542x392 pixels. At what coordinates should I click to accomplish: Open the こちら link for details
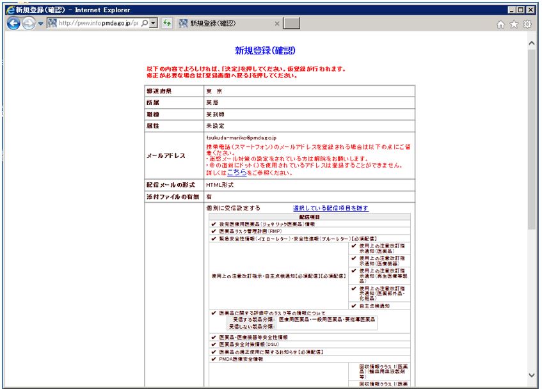point(237,173)
